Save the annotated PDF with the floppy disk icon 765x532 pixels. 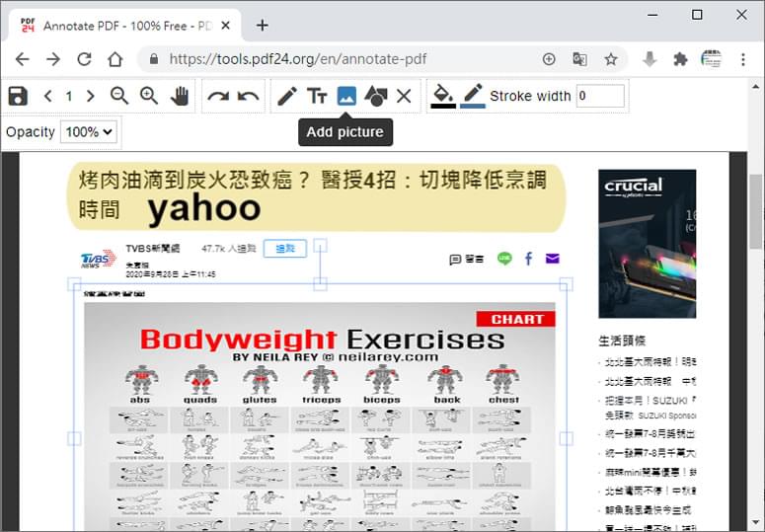[x=18, y=96]
